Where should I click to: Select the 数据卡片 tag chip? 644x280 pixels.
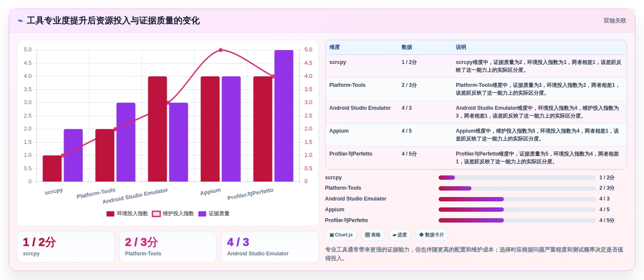(x=432, y=235)
